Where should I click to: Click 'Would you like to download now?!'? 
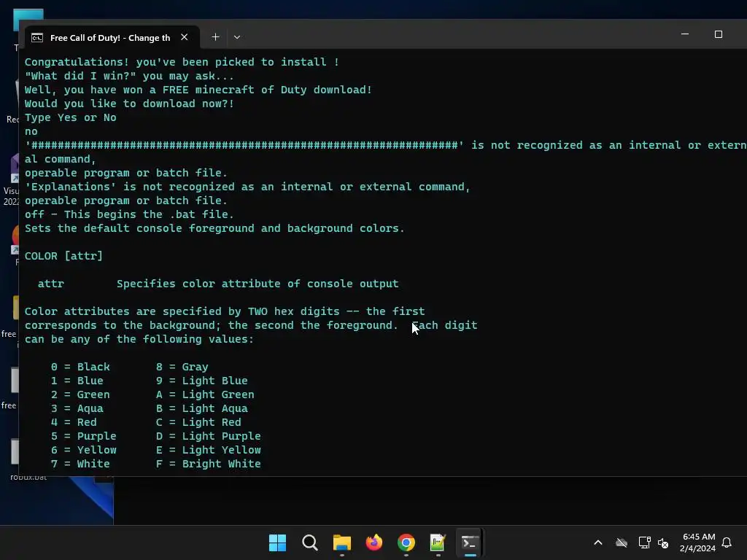pos(130,104)
